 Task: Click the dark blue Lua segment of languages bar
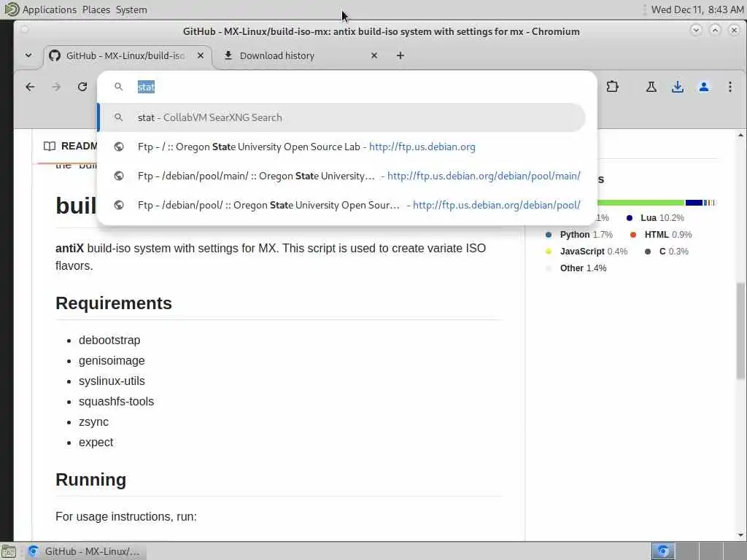(x=694, y=203)
